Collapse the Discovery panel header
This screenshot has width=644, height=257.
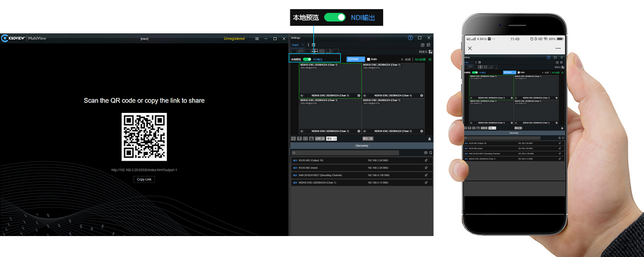362,146
